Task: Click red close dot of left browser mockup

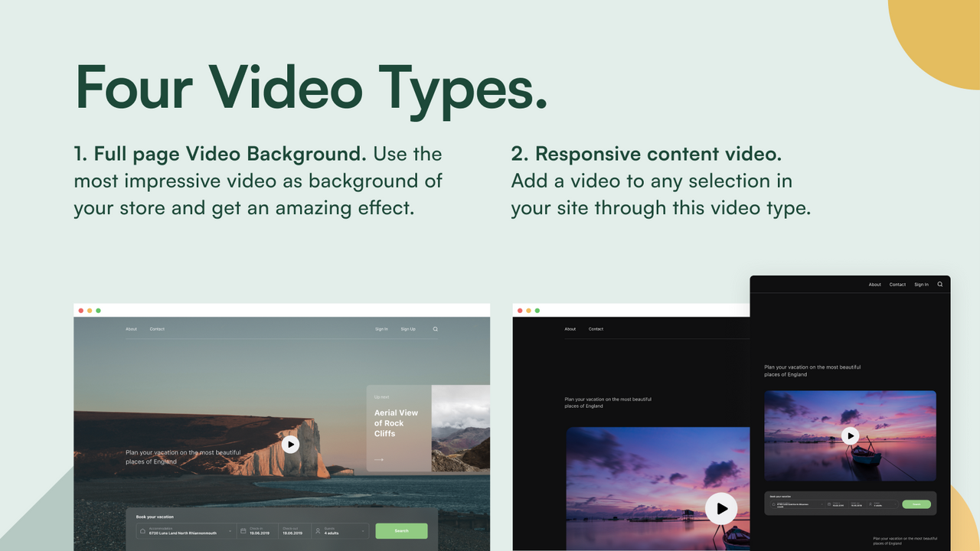Action: [x=81, y=311]
